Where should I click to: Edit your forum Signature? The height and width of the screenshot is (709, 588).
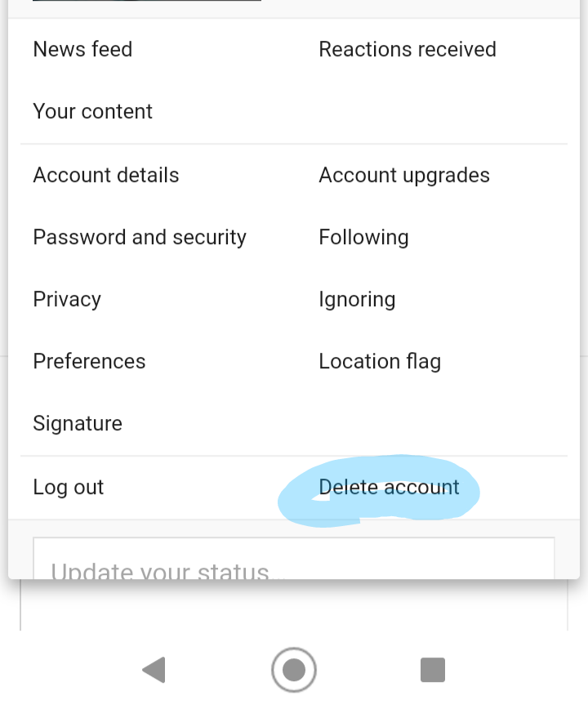pyautogui.click(x=78, y=423)
